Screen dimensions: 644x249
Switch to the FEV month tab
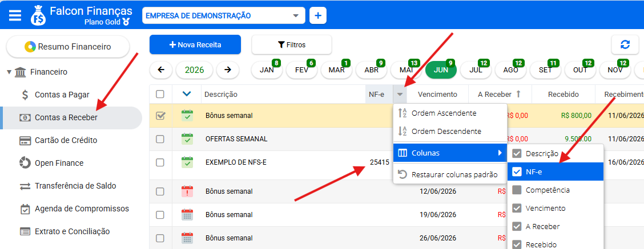[x=301, y=70]
